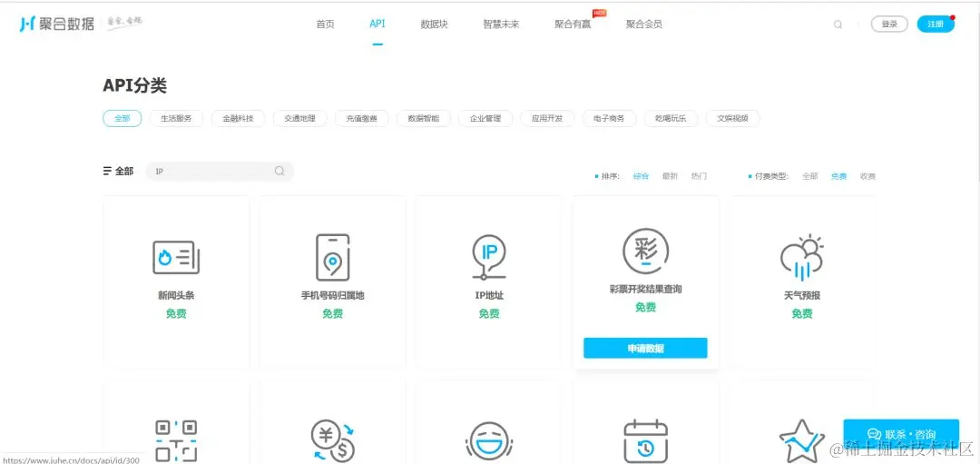The height and width of the screenshot is (464, 980).
Task: Show 全部 payment types
Action: (x=810, y=176)
